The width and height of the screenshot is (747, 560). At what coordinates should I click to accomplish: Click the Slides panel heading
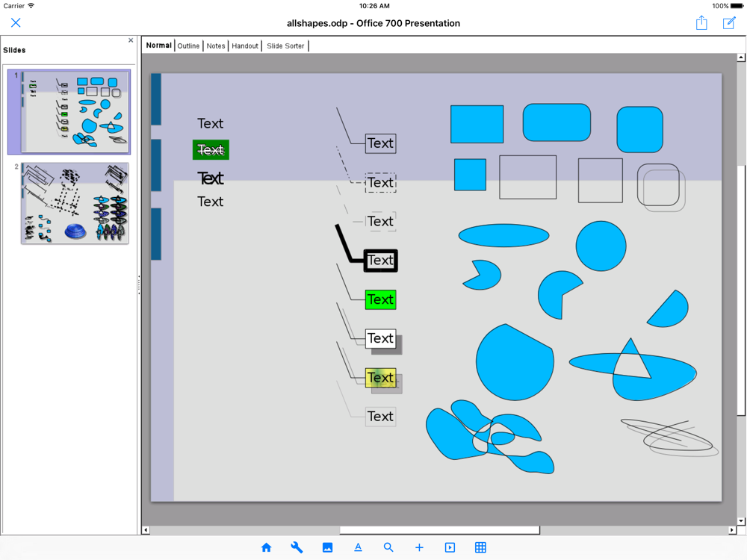pyautogui.click(x=14, y=50)
